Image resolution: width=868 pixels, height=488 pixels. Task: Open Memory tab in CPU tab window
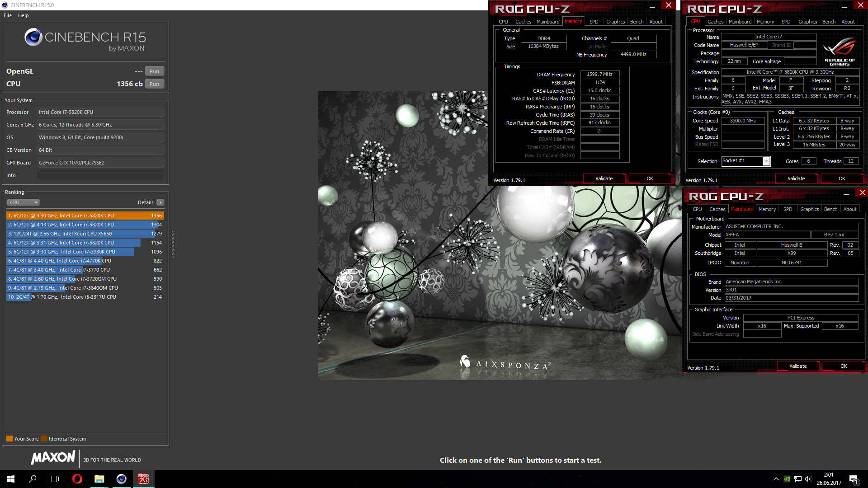(765, 22)
